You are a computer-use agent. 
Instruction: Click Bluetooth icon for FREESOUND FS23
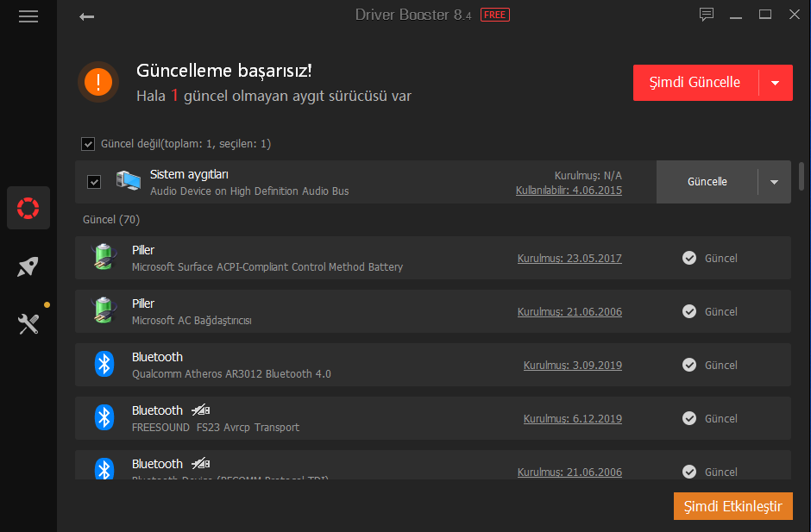[x=104, y=417]
